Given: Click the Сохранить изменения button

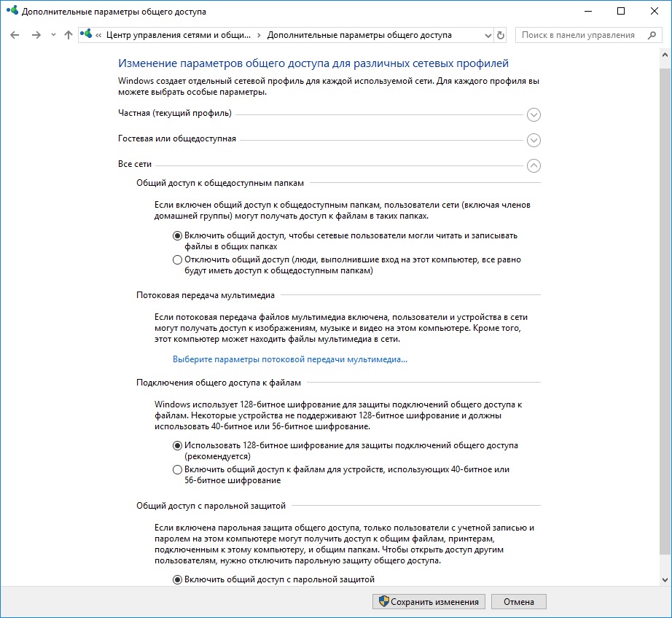Looking at the screenshot, I should (429, 602).
